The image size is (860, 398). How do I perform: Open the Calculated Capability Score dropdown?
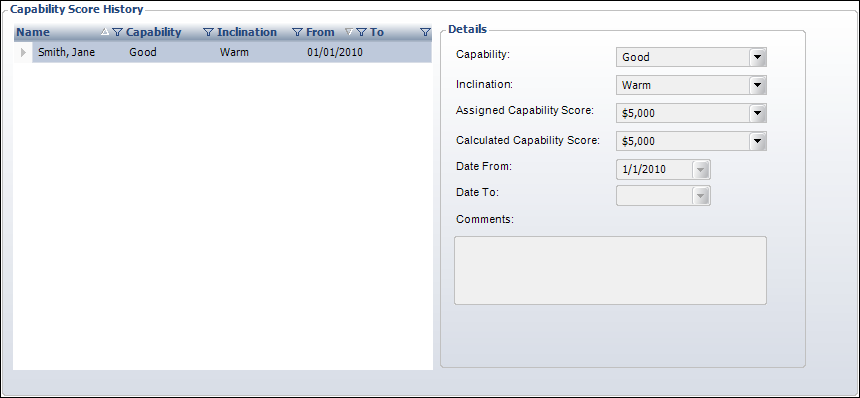point(757,141)
